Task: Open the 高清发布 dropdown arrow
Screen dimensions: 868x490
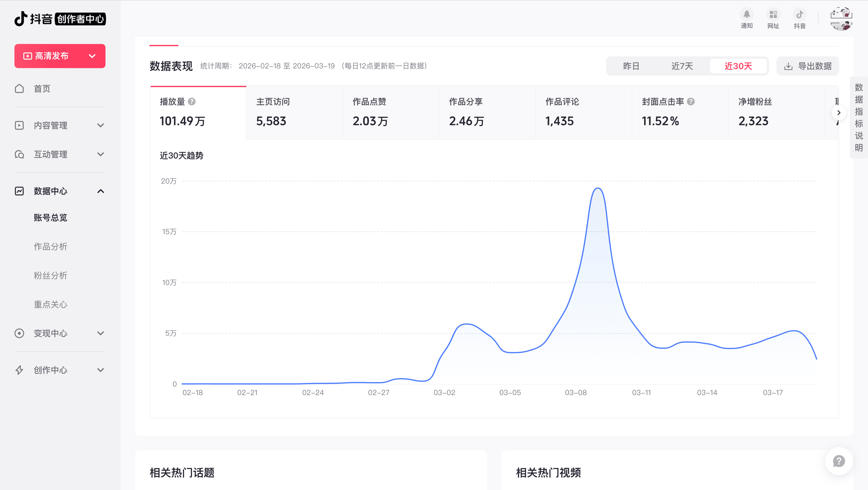Action: 92,56
